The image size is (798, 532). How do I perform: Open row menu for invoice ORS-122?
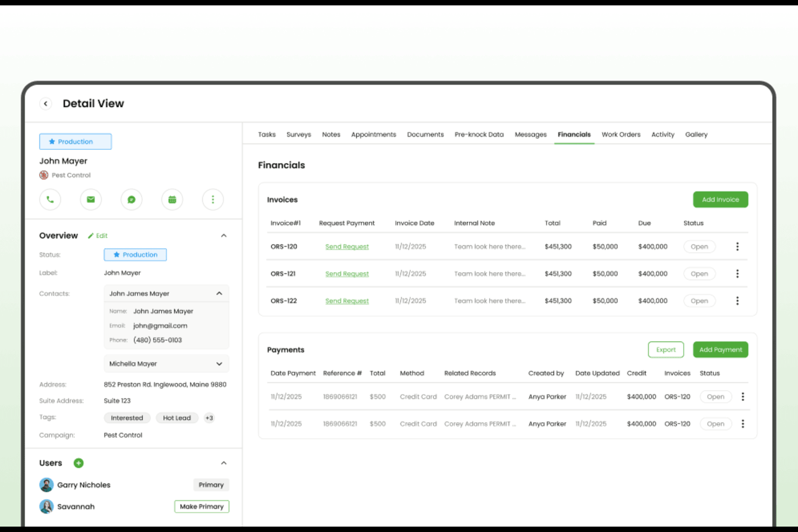coord(737,301)
